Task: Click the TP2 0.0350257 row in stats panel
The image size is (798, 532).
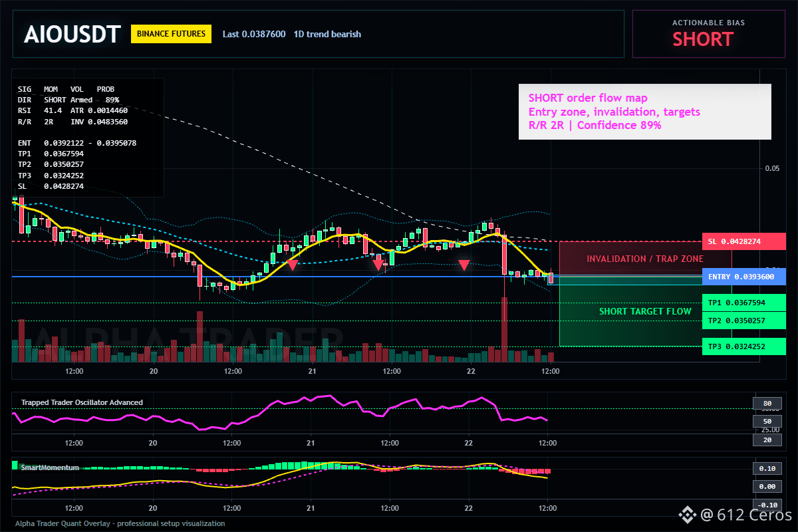Action: tap(51, 165)
